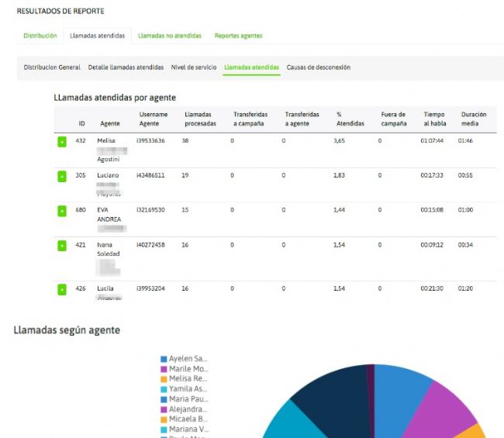The width and height of the screenshot is (504, 438).
Task: Select average duration 01:46
Action: pyautogui.click(x=465, y=140)
